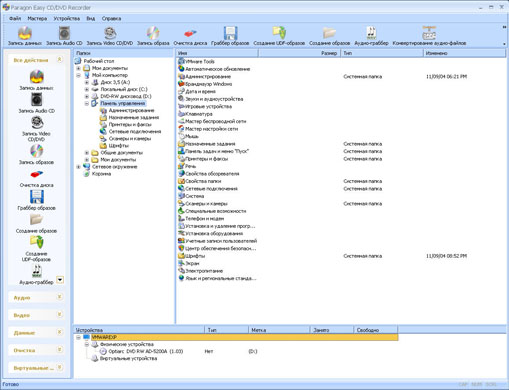The height and width of the screenshot is (390, 509).
Task: Click Очистка диска eraser in toolbar
Action: [190, 36]
